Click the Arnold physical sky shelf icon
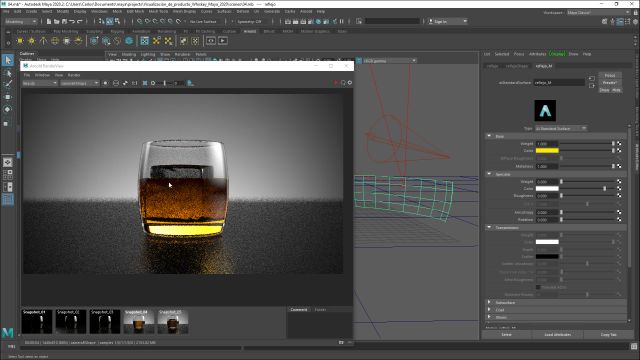 (x=78, y=41)
